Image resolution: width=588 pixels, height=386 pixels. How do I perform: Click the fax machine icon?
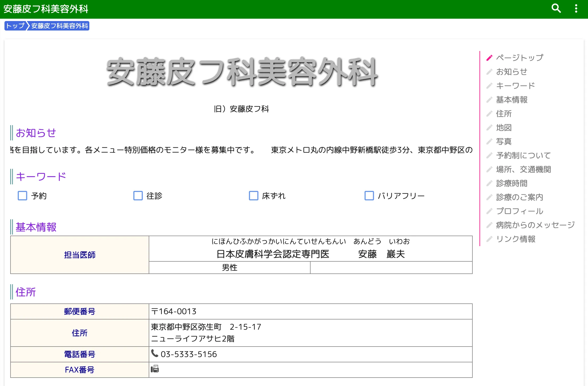click(x=155, y=369)
